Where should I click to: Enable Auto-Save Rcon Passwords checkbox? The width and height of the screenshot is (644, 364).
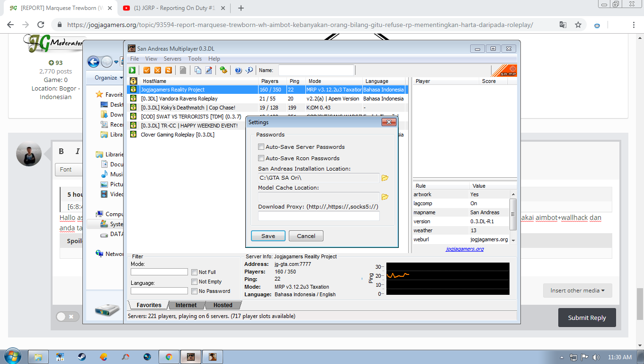point(261,158)
